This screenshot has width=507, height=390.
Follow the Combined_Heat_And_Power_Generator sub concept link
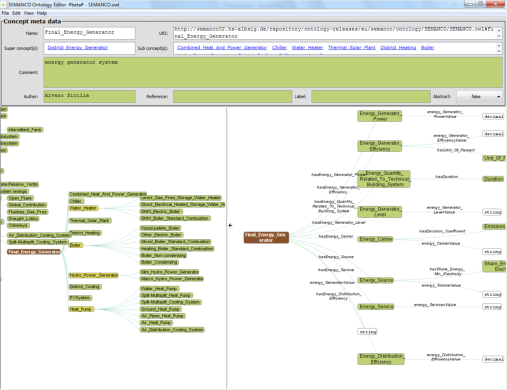[x=222, y=48]
